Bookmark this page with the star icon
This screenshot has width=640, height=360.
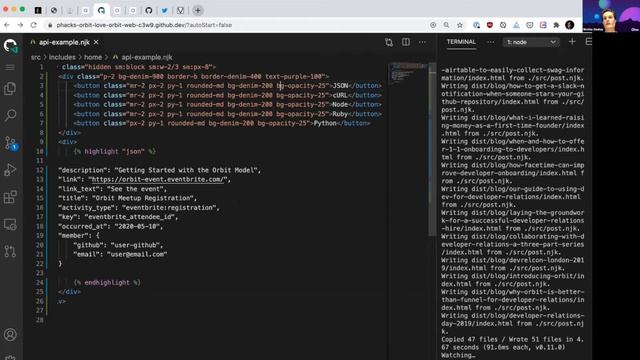460,25
